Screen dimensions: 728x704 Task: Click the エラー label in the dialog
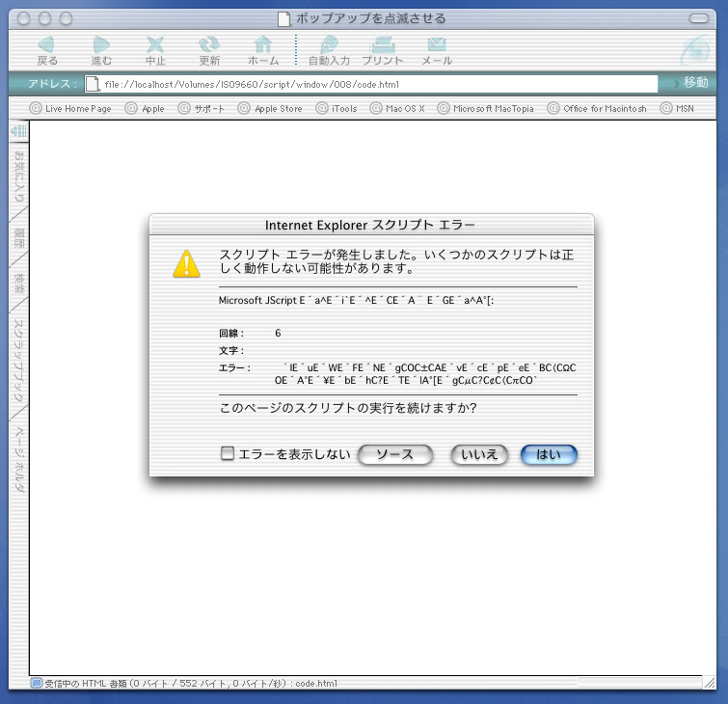pyautogui.click(x=234, y=368)
